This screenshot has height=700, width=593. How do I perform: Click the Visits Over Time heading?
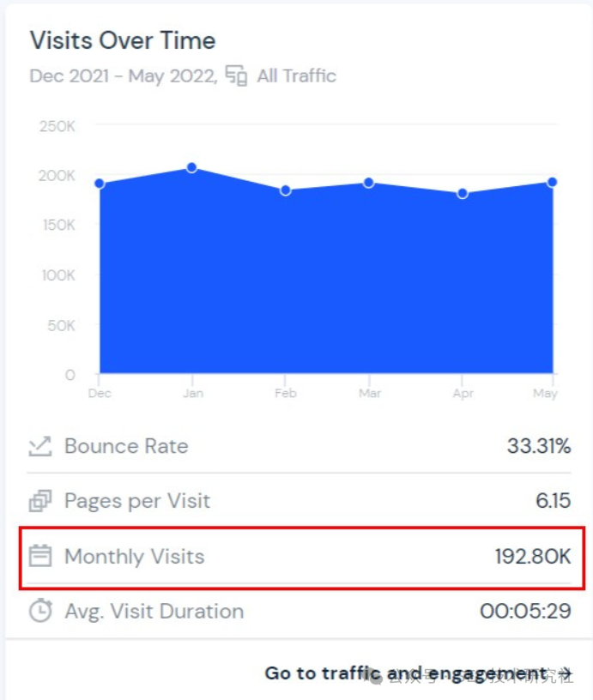pos(123,40)
